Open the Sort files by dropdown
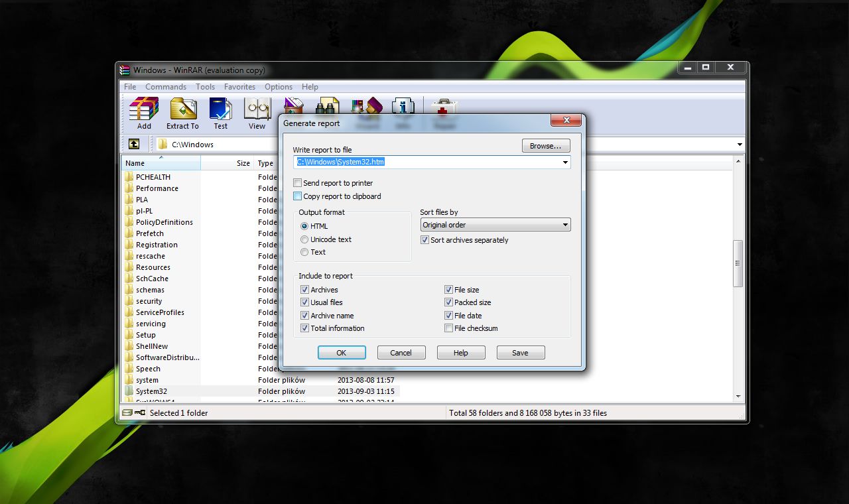 (495, 225)
